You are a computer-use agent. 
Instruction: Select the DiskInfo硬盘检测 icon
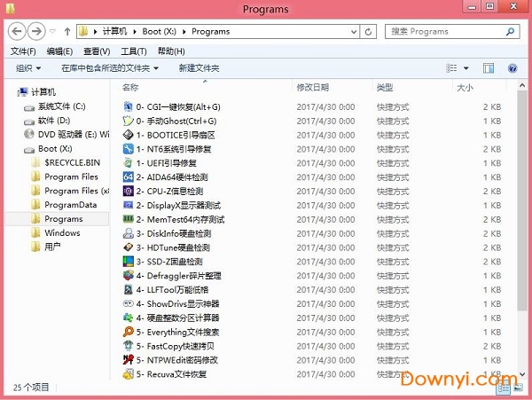pyautogui.click(x=128, y=233)
